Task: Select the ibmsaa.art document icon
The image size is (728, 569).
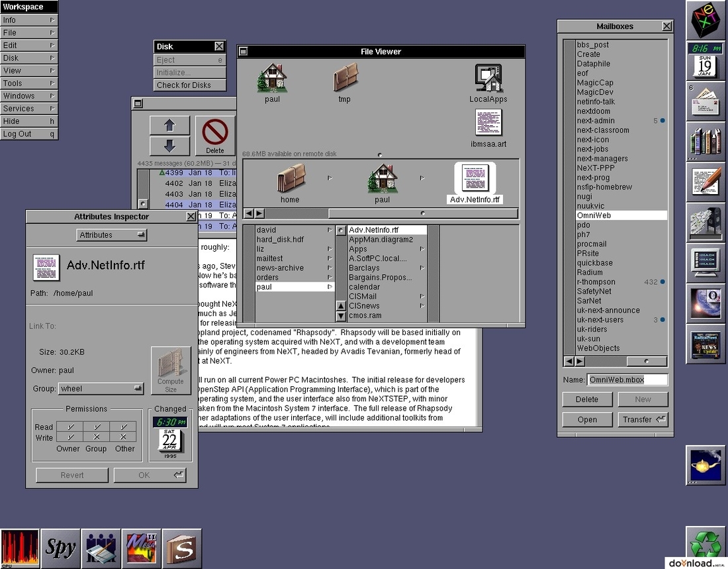Action: (x=488, y=123)
